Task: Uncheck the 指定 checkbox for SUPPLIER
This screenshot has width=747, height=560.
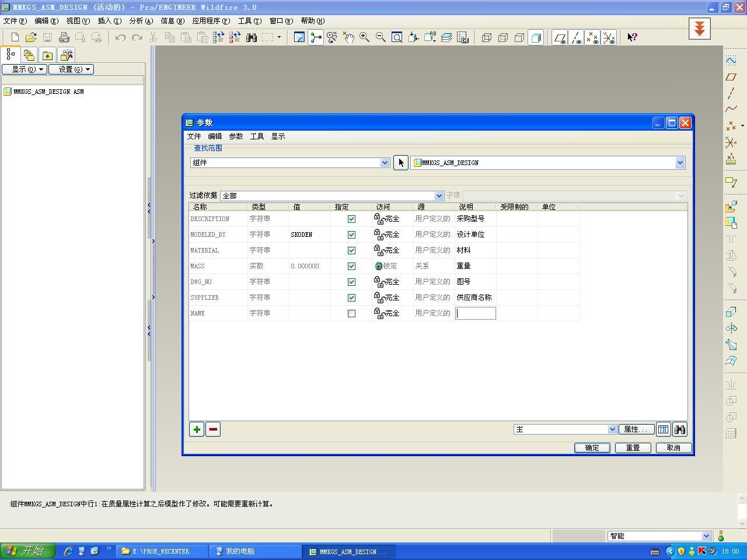Action: [351, 297]
